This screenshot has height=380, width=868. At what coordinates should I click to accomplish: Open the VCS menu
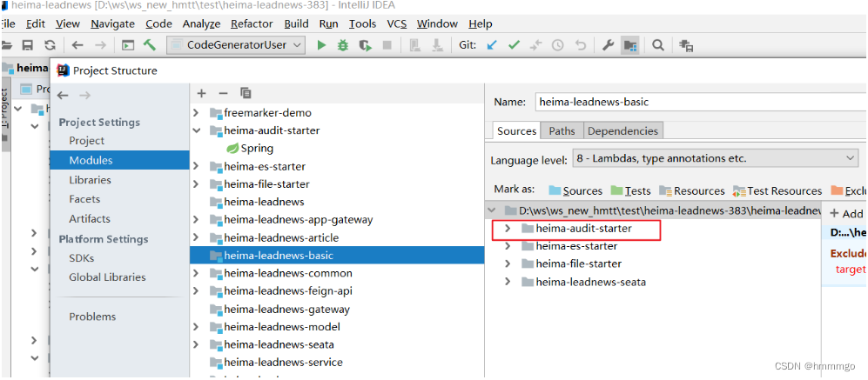pos(396,23)
